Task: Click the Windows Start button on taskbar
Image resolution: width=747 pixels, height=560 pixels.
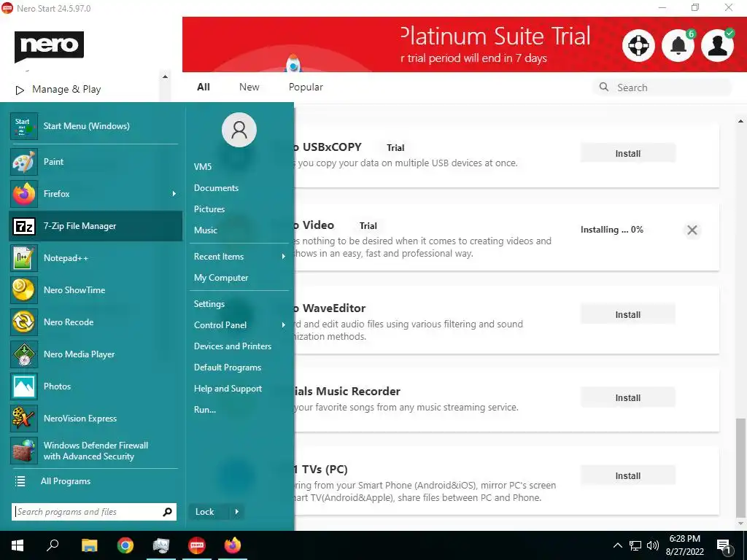Action: tap(18, 545)
